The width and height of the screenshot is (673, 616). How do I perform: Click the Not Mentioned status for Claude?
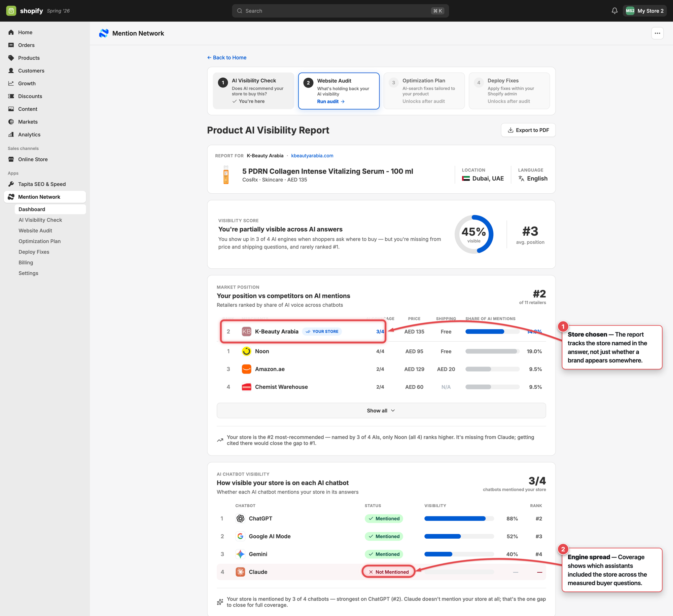(388, 572)
